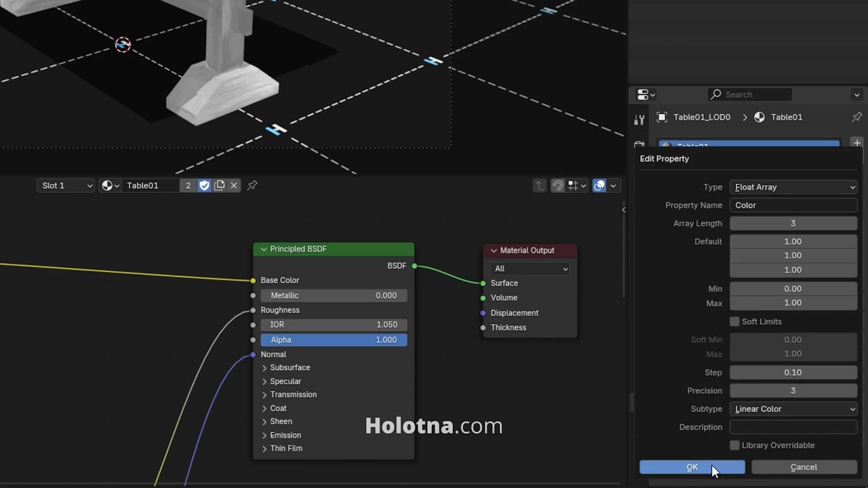Collapse the sidebar with small arrow toggle
The height and width of the screenshot is (488, 868).
tap(624, 209)
